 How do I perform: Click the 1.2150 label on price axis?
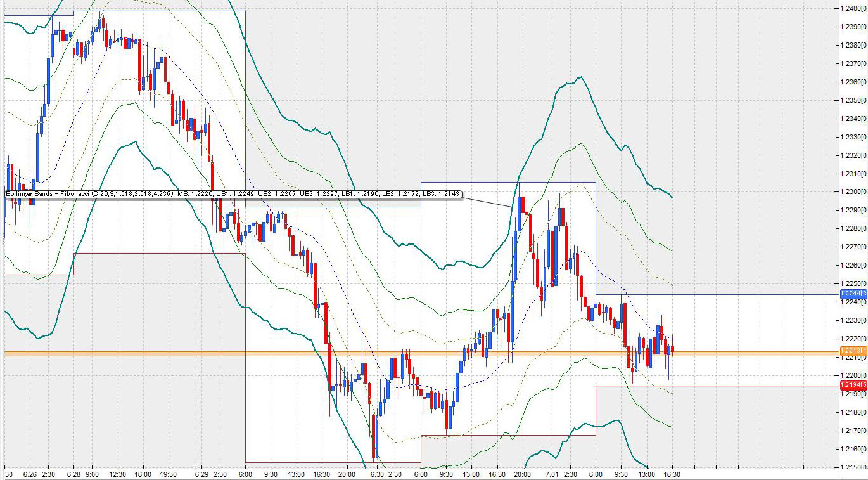coord(853,467)
